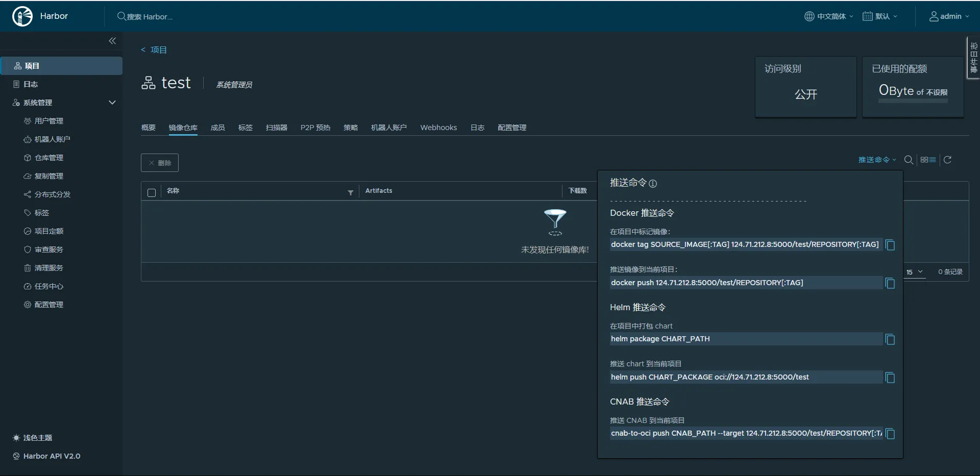Viewport: 980px width, 476px height.
Task: Copy the helm package command
Action: coord(890,339)
